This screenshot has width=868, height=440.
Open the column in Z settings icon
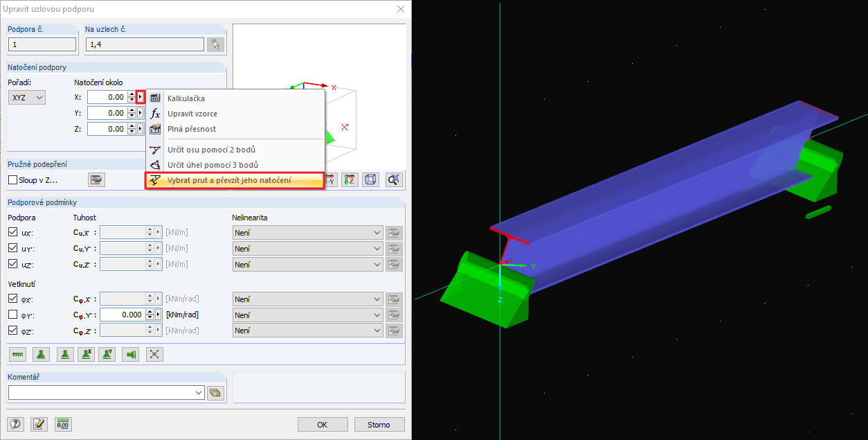(96, 180)
